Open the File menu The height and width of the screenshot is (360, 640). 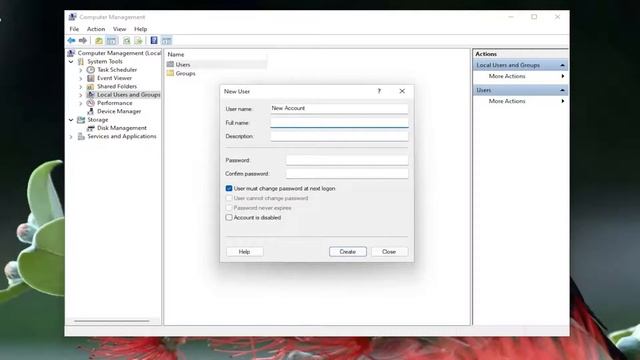(x=74, y=29)
